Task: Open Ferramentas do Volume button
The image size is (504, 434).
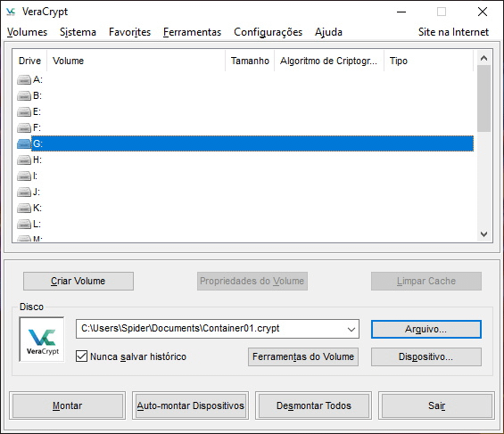Action: pos(303,356)
